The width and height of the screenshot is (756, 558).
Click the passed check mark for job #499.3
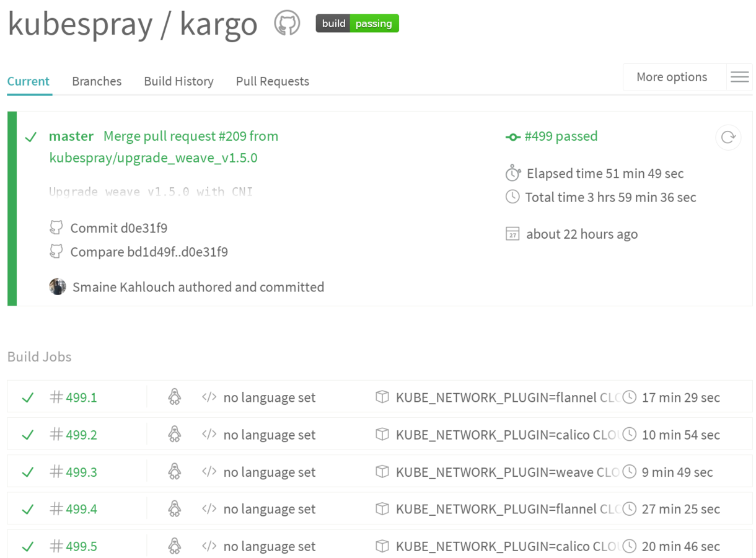click(x=27, y=472)
